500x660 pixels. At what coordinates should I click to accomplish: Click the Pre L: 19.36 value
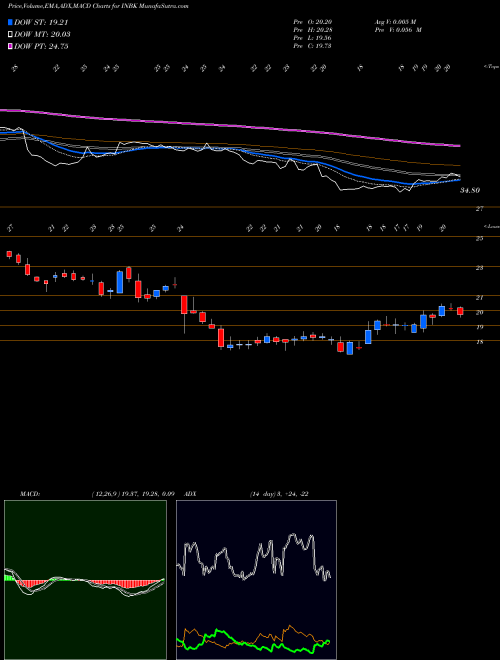313,38
